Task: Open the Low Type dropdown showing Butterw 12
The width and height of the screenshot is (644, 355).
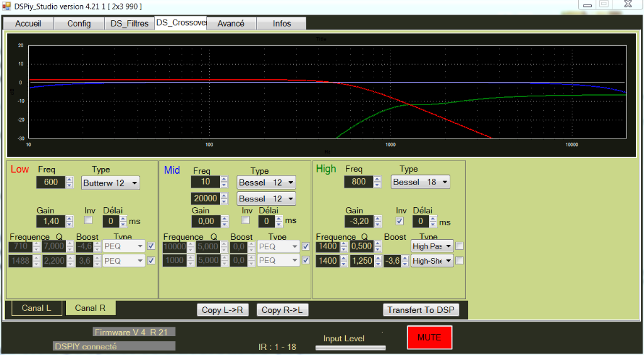Action: click(111, 183)
